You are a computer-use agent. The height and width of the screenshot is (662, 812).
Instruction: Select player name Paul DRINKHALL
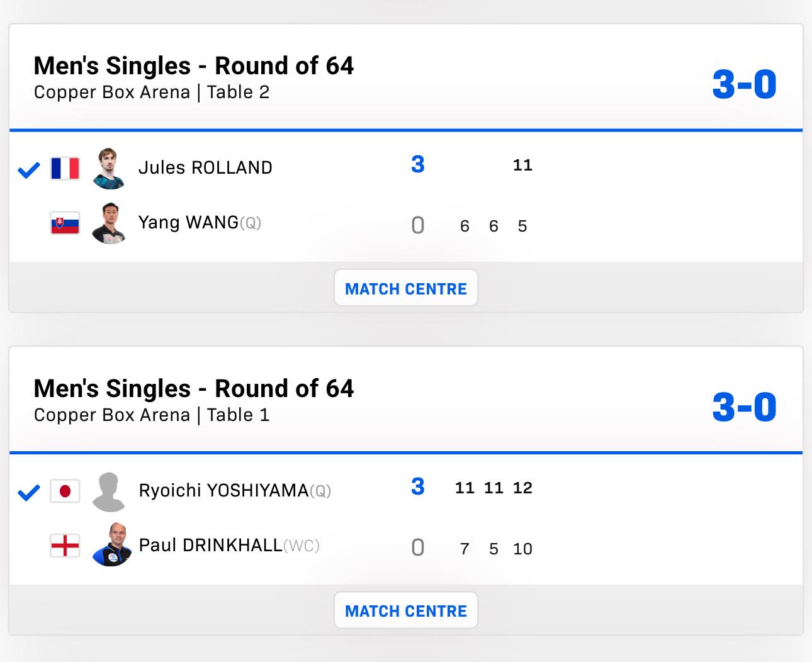pos(210,545)
